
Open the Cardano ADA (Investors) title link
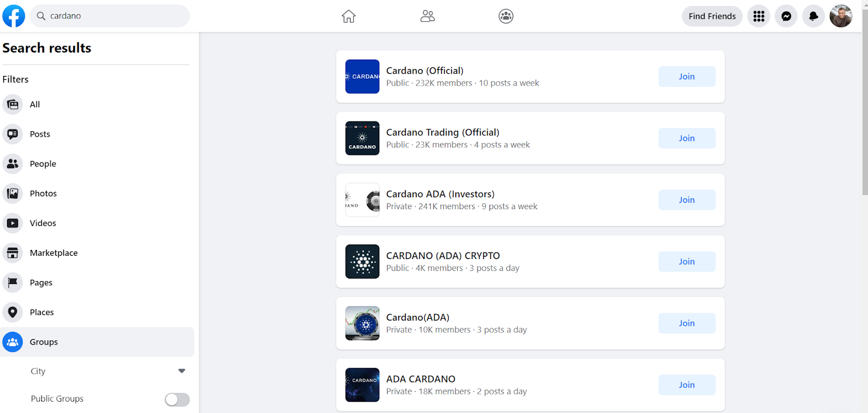pyautogui.click(x=441, y=194)
